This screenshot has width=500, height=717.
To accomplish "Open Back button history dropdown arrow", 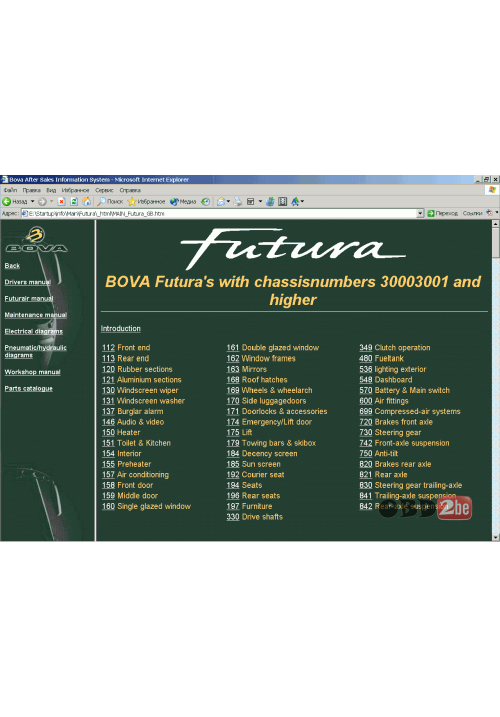I will pyautogui.click(x=32, y=202).
